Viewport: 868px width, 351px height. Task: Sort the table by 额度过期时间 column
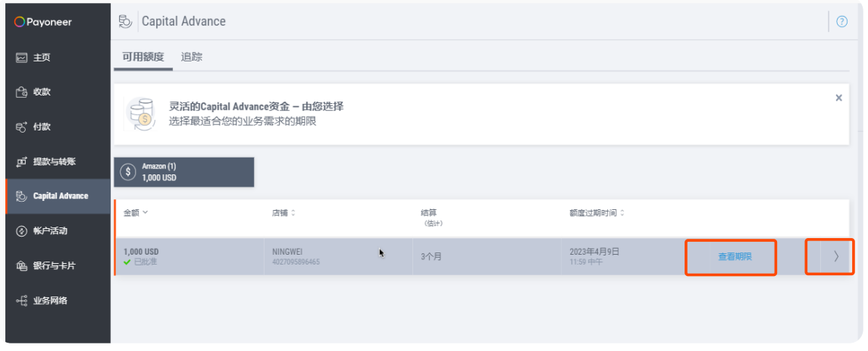[597, 212]
